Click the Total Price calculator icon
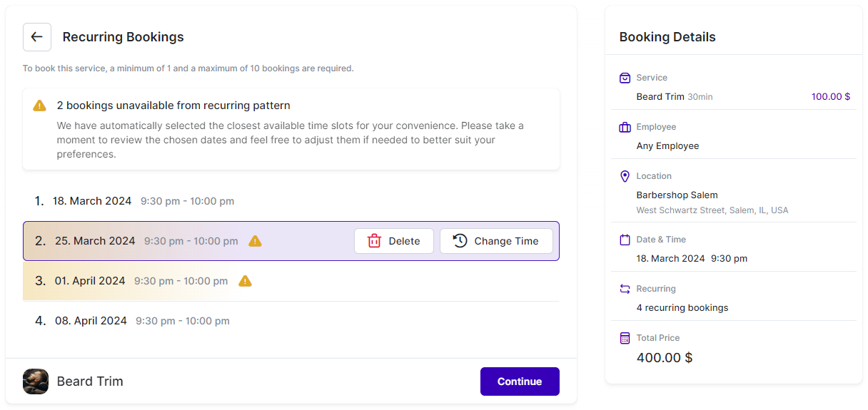The image size is (868, 410). 625,338
